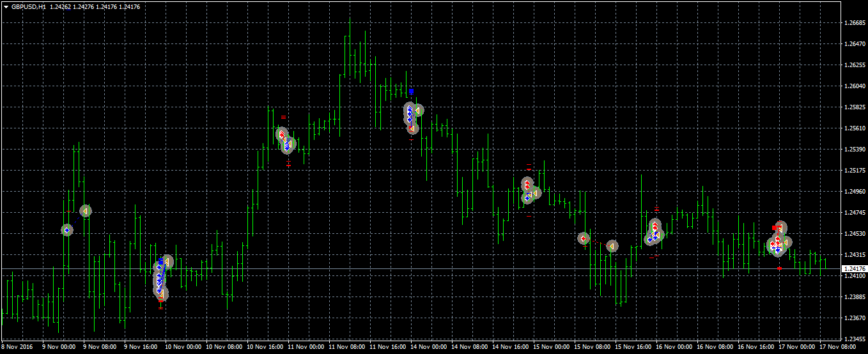868x354 pixels.
Task: Click topmost gold arrow in 10 Nov cluster
Action: tap(167, 261)
